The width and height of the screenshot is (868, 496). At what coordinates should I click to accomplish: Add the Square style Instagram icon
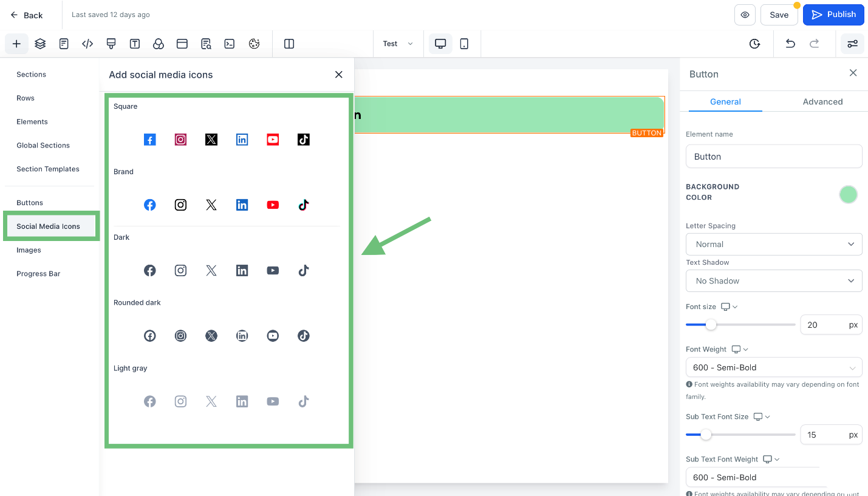tap(180, 140)
